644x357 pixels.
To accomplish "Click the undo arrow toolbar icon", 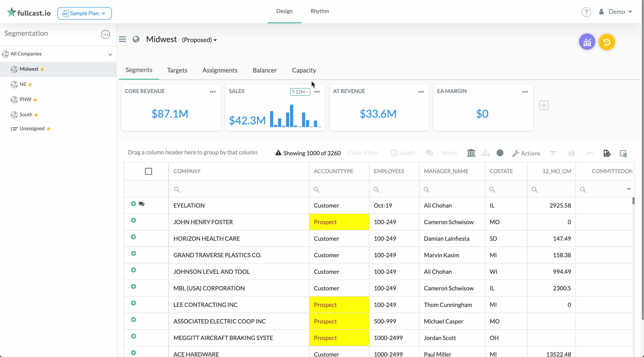I will coord(589,153).
